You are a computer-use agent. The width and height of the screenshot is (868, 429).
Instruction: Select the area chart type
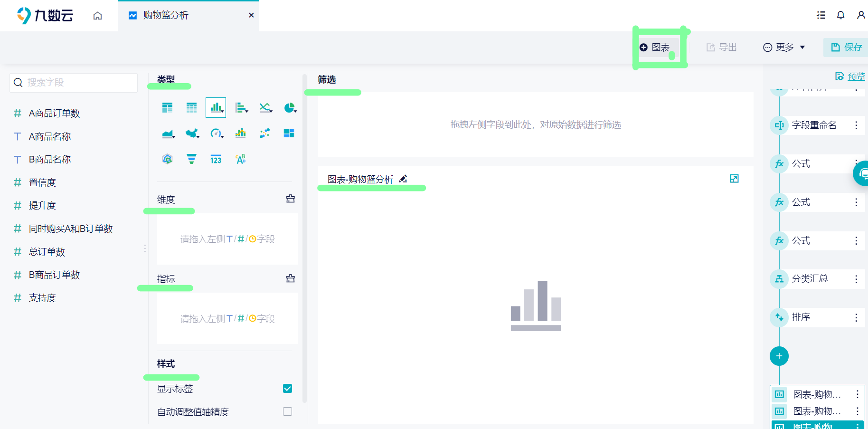pyautogui.click(x=168, y=133)
